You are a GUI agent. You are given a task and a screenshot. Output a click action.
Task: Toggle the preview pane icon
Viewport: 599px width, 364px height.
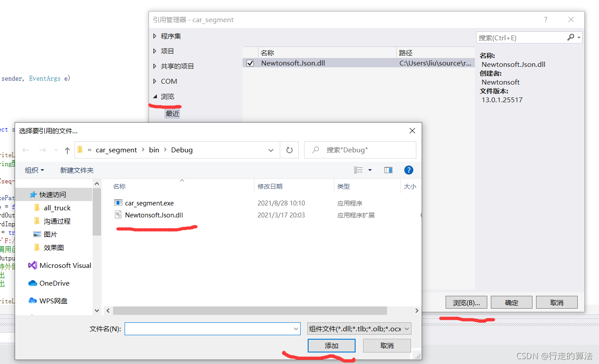(388, 170)
